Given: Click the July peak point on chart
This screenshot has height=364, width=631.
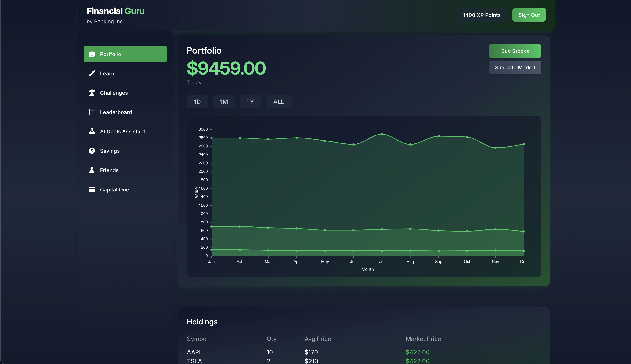Looking at the screenshot, I should [x=382, y=134].
